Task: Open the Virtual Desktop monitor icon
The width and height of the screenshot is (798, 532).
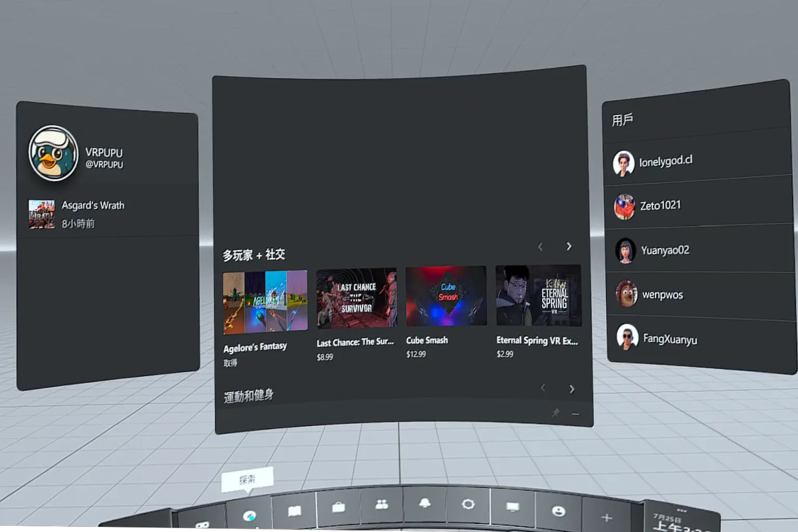Action: pos(513,507)
